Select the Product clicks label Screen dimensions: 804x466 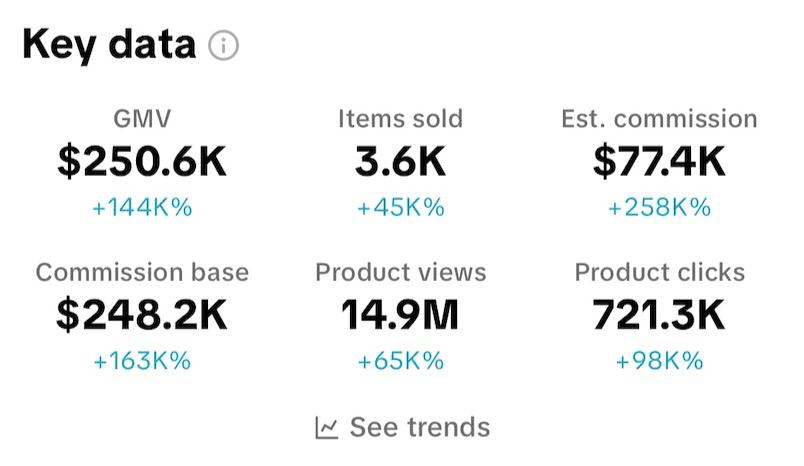(x=659, y=272)
